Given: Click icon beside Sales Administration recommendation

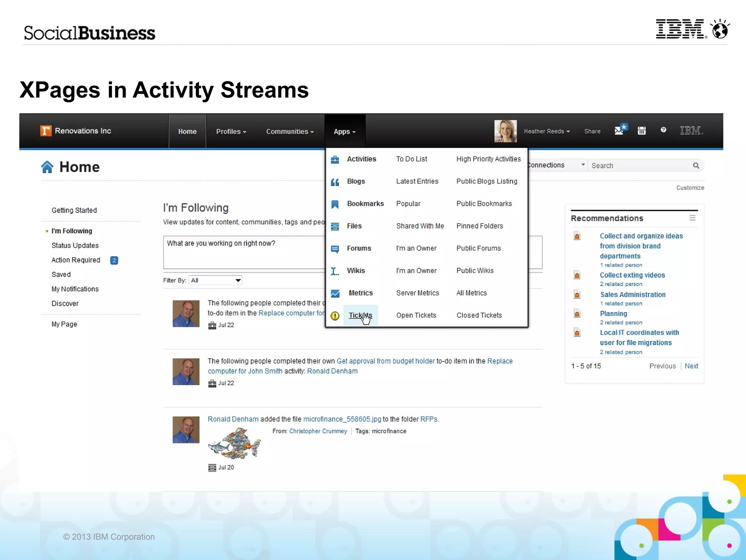Looking at the screenshot, I should tap(577, 294).
